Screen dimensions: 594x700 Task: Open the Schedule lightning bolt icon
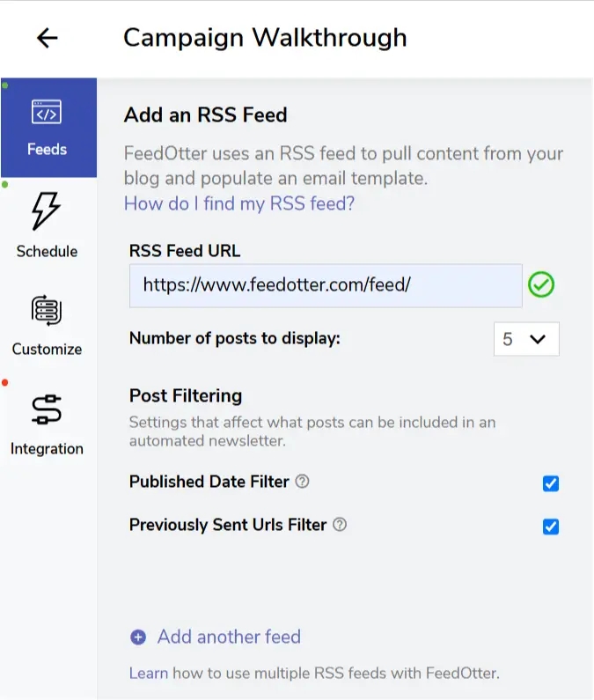click(47, 212)
